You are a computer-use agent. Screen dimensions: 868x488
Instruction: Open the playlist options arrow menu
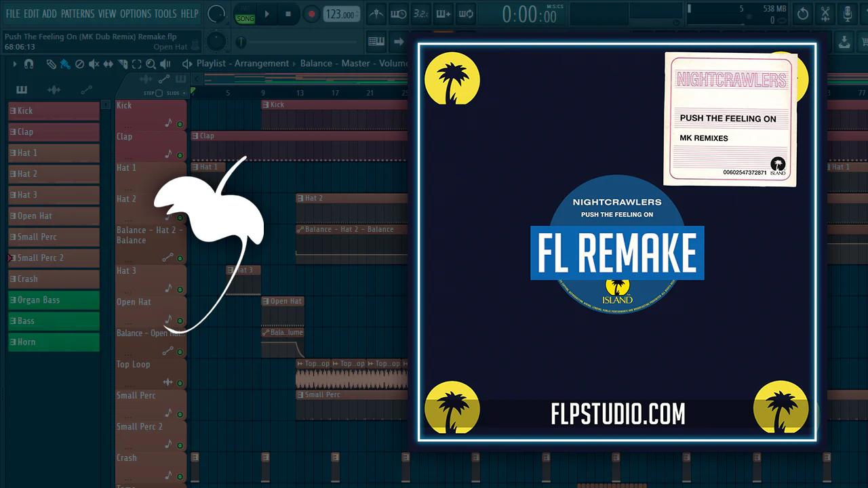15,64
